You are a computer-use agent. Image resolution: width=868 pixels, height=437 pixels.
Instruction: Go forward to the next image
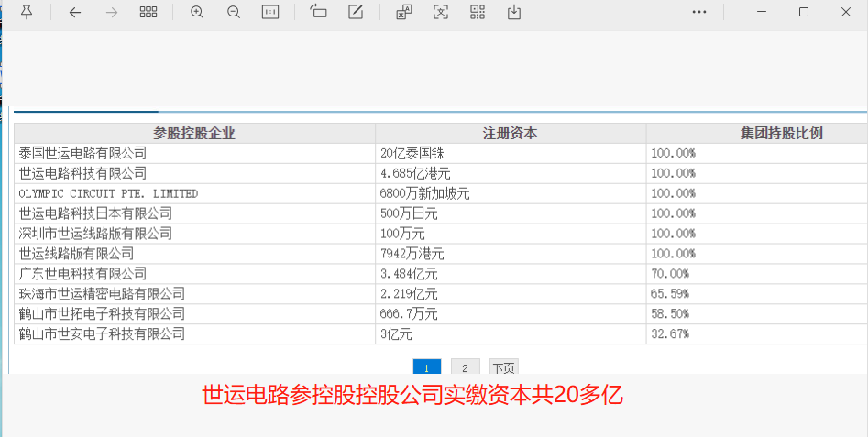(112, 12)
